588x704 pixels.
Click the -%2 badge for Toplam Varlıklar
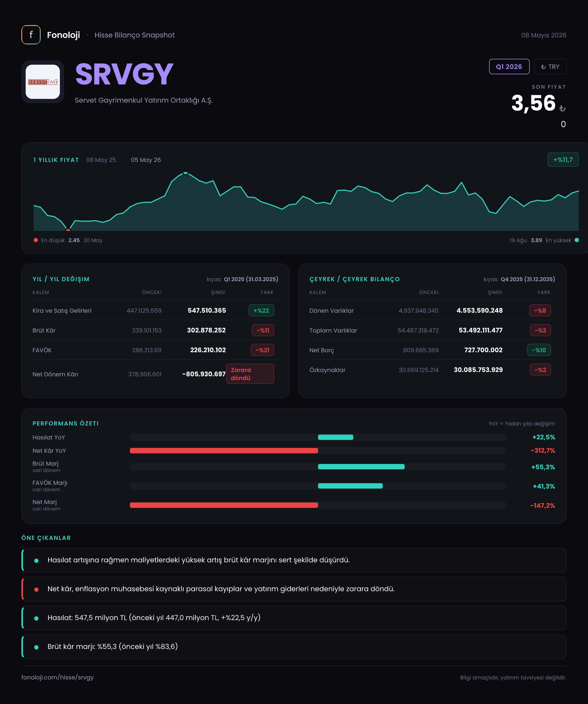540,330
